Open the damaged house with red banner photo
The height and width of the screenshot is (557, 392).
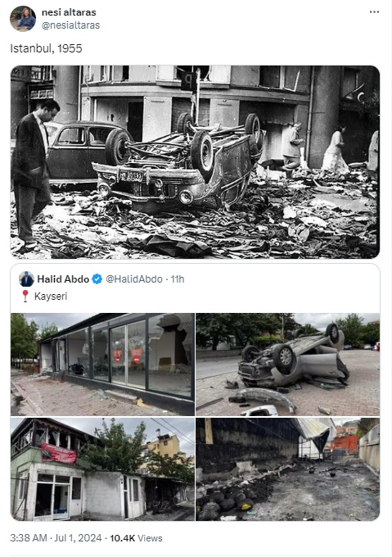[102, 469]
